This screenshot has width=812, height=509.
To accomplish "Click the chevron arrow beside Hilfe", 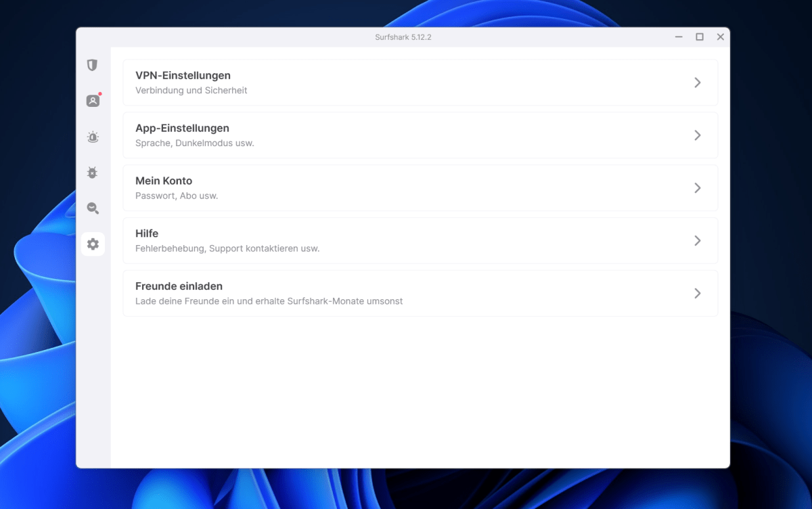I will pyautogui.click(x=697, y=241).
